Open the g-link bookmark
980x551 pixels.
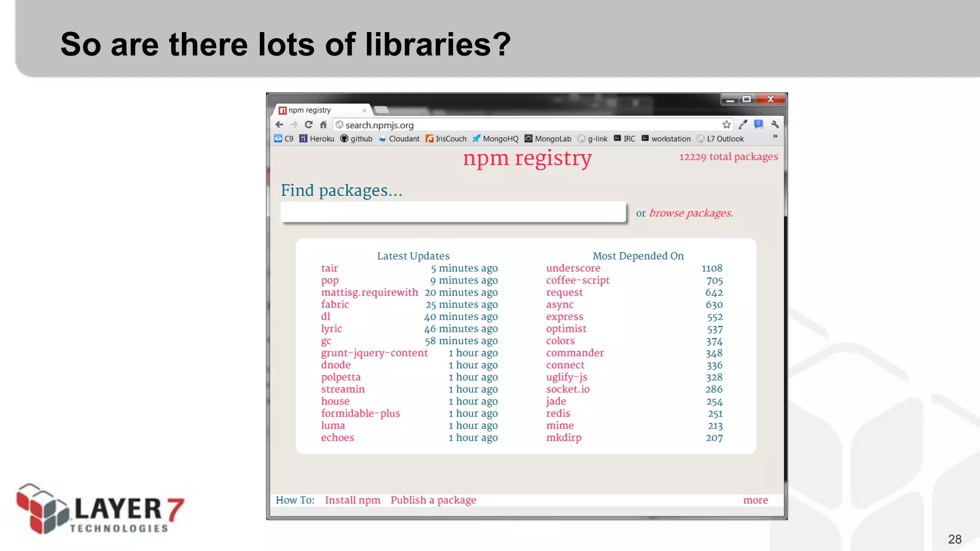(x=592, y=139)
